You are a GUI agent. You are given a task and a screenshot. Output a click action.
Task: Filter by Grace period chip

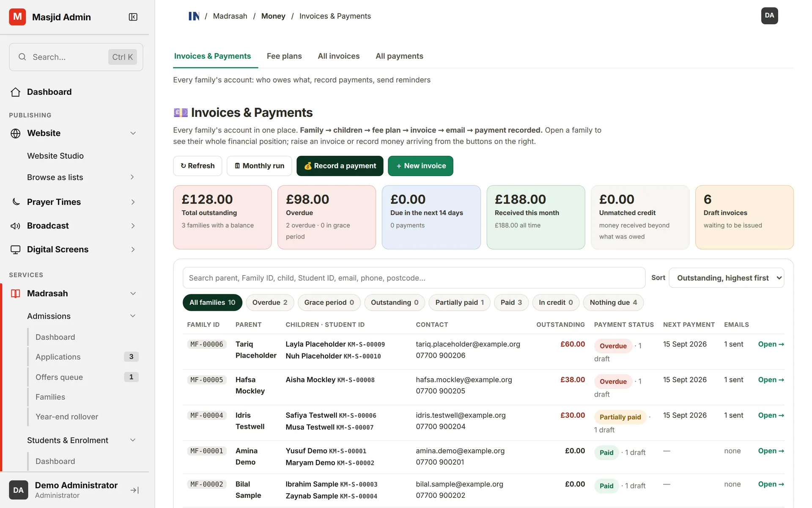coord(329,302)
